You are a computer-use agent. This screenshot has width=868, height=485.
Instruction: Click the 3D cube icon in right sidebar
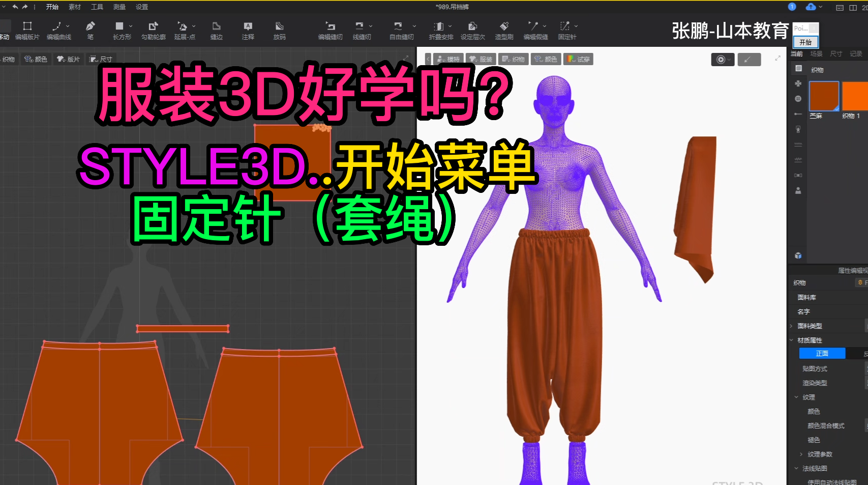point(798,255)
